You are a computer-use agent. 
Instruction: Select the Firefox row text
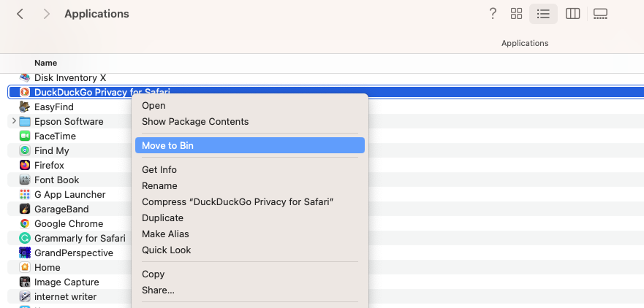[x=49, y=165]
